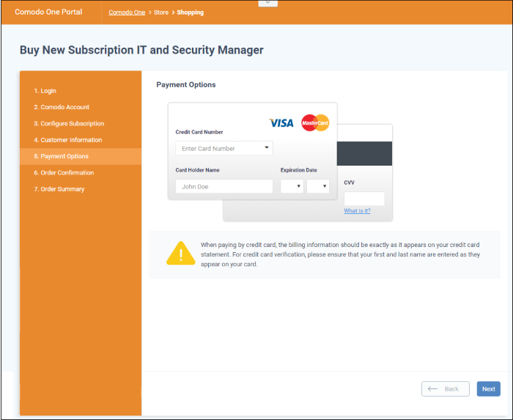
Task: Open the expiration month dropdown
Action: [292, 186]
